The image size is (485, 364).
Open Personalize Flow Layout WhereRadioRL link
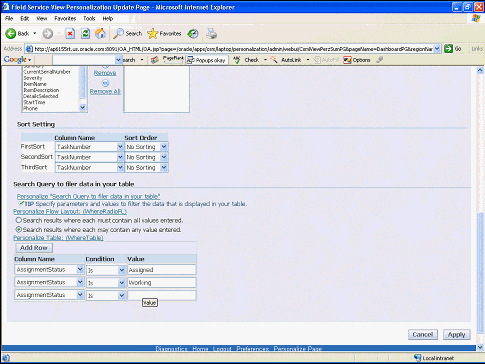[70, 211]
